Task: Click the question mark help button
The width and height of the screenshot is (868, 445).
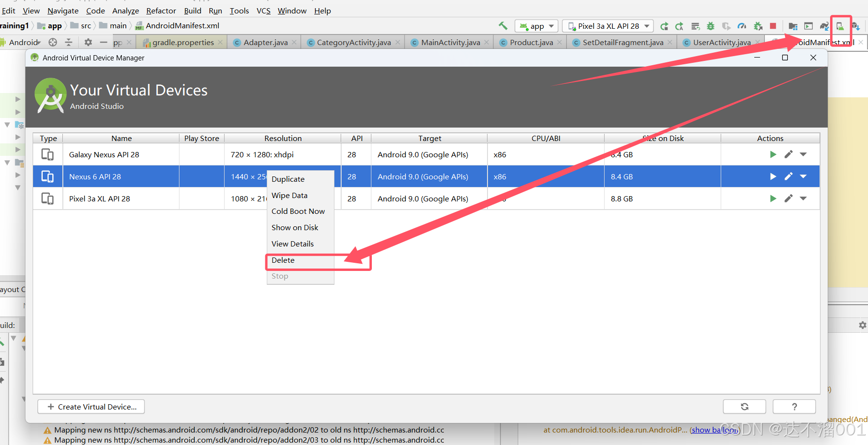Action: [x=794, y=407]
